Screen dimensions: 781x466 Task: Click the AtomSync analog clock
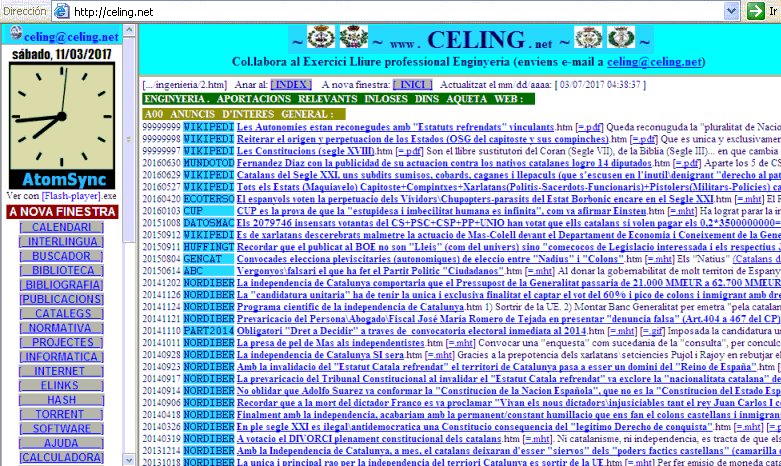62,125
